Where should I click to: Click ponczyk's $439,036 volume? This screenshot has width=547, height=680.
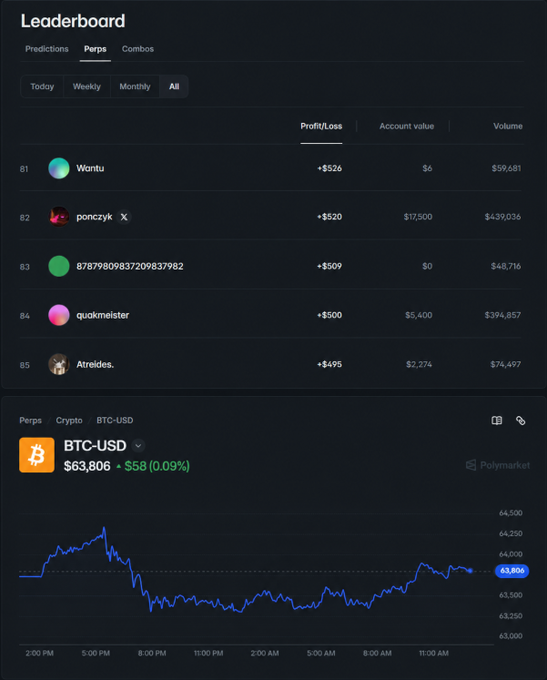(x=503, y=217)
